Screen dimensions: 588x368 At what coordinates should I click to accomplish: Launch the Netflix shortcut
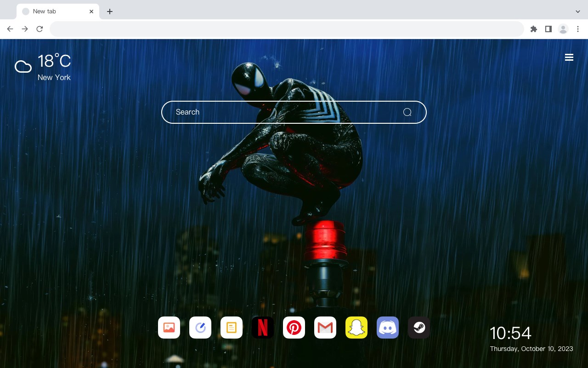[263, 328]
